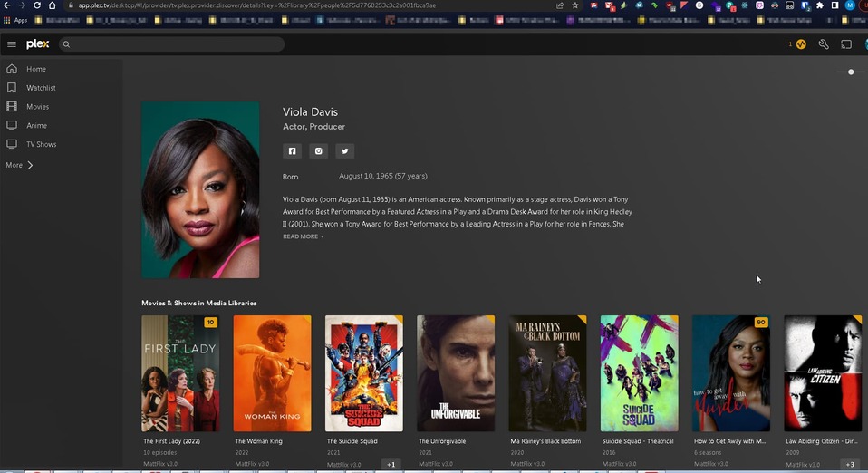Viewport: 868px width, 473px height.
Task: Open The Woman King poster
Action: pos(273,373)
